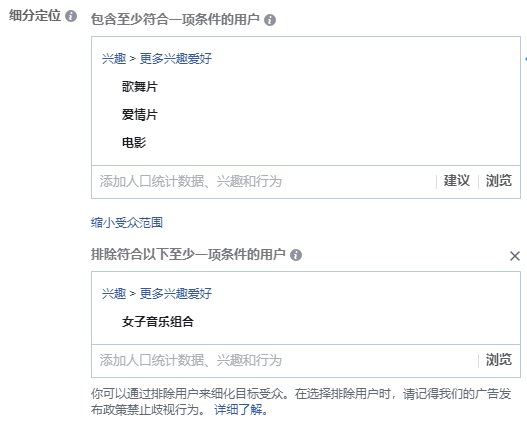
Task: Select the excluded 女子音乐组合 item
Action: (x=158, y=322)
